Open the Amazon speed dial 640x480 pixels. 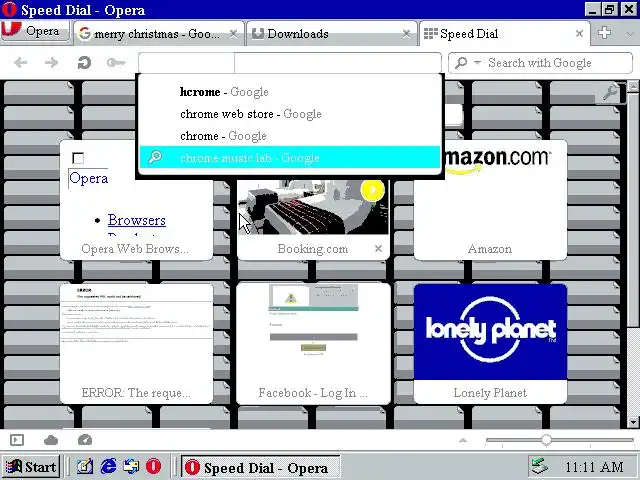click(490, 200)
